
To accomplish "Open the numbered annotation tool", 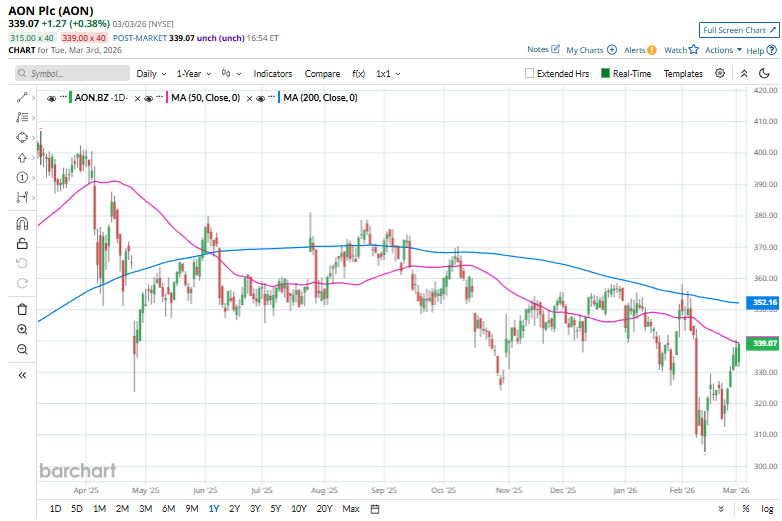I will click(x=22, y=177).
